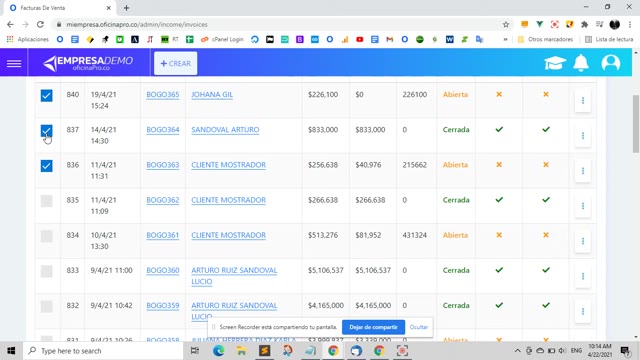This screenshot has width=640, height=360.
Task: Open the three-dot menu for invoice 833
Action: click(582, 276)
